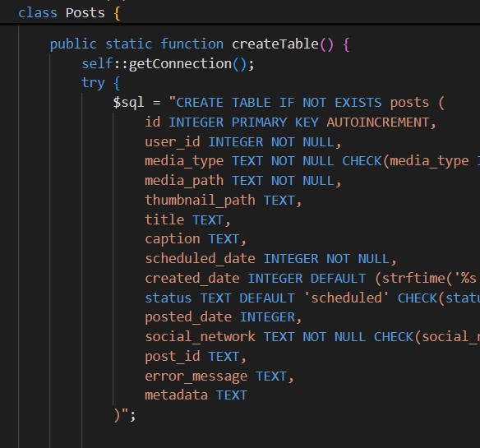Image resolution: width=480 pixels, height=448 pixels.
Task: Click posts table name in SQL
Action: pyautogui.click(x=409, y=104)
